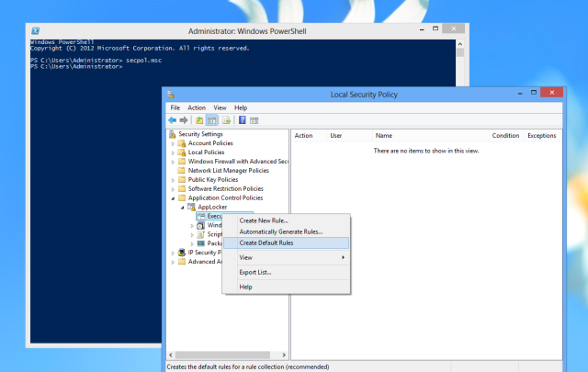Close the Local Security Policy window
588x372 pixels.
[551, 92]
